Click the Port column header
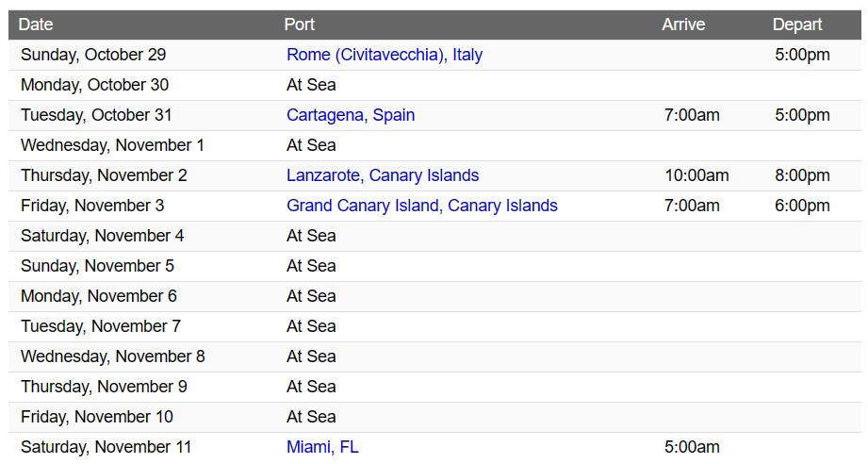This screenshot has height=464, width=868. click(x=300, y=25)
